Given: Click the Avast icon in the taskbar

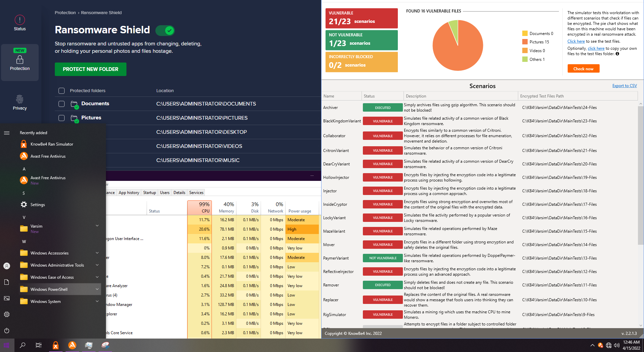Looking at the screenshot, I should [x=72, y=345].
